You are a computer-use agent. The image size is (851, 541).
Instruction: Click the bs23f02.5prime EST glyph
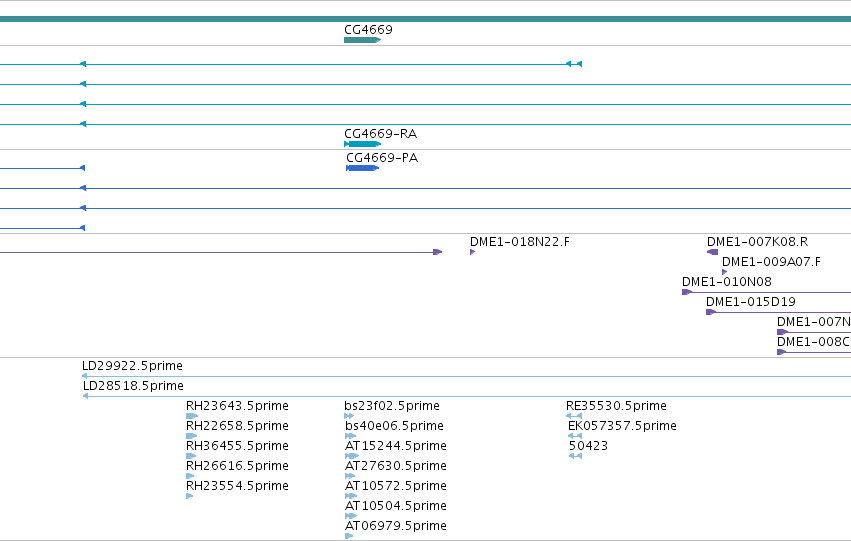(349, 416)
